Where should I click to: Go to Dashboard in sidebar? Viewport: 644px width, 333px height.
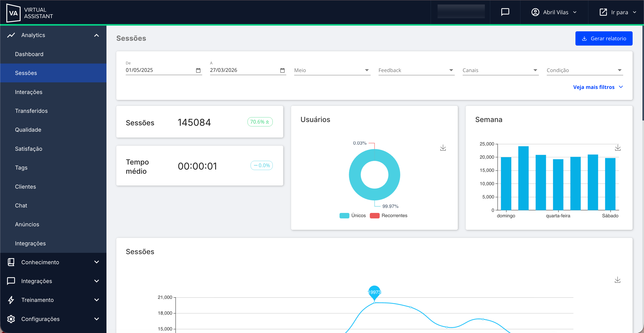coord(29,54)
